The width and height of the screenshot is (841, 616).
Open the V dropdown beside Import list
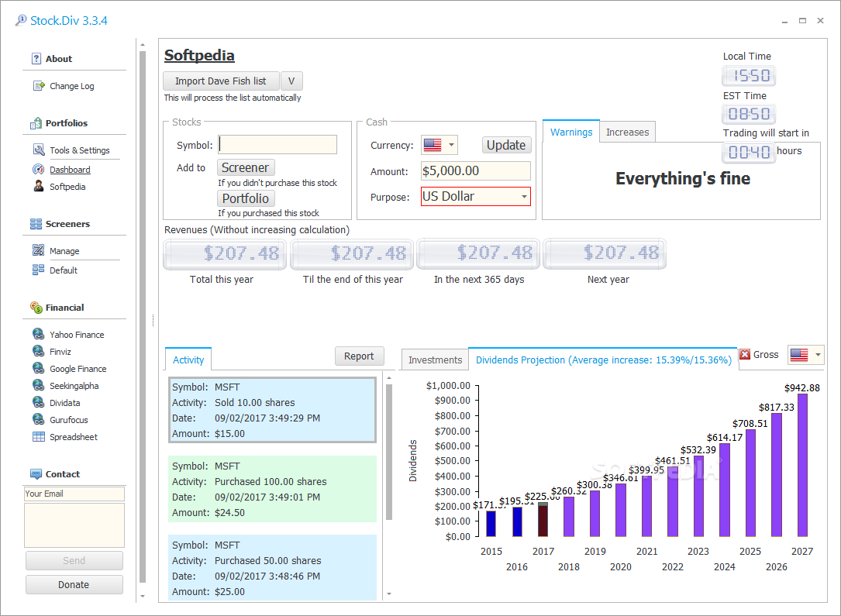click(291, 81)
